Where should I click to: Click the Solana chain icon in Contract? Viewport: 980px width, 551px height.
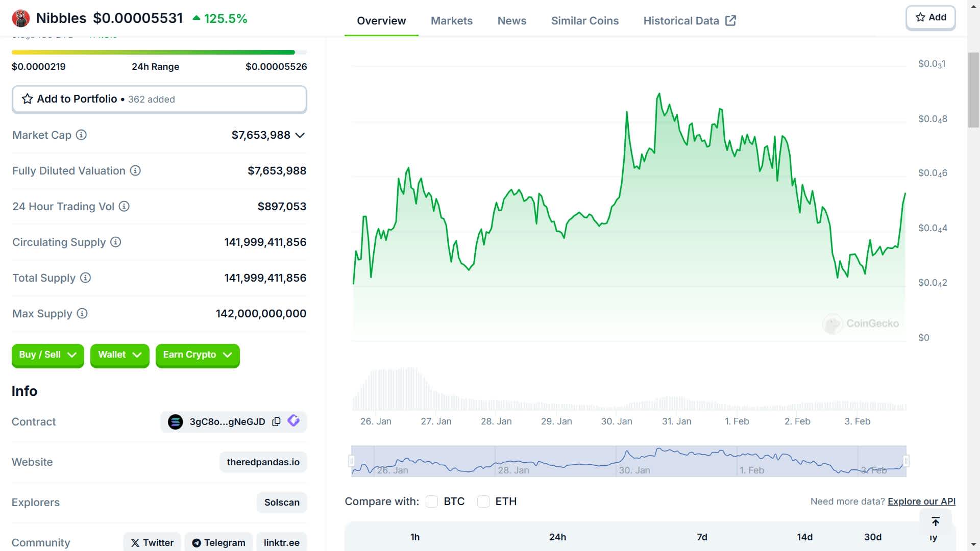(x=175, y=422)
